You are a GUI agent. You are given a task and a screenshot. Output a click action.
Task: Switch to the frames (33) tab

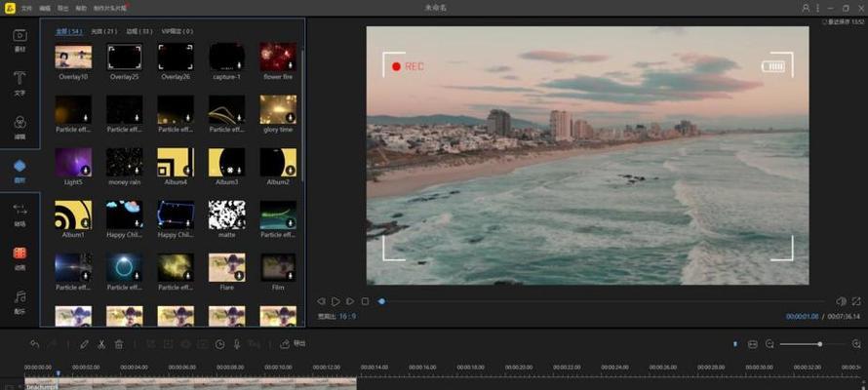click(x=138, y=31)
